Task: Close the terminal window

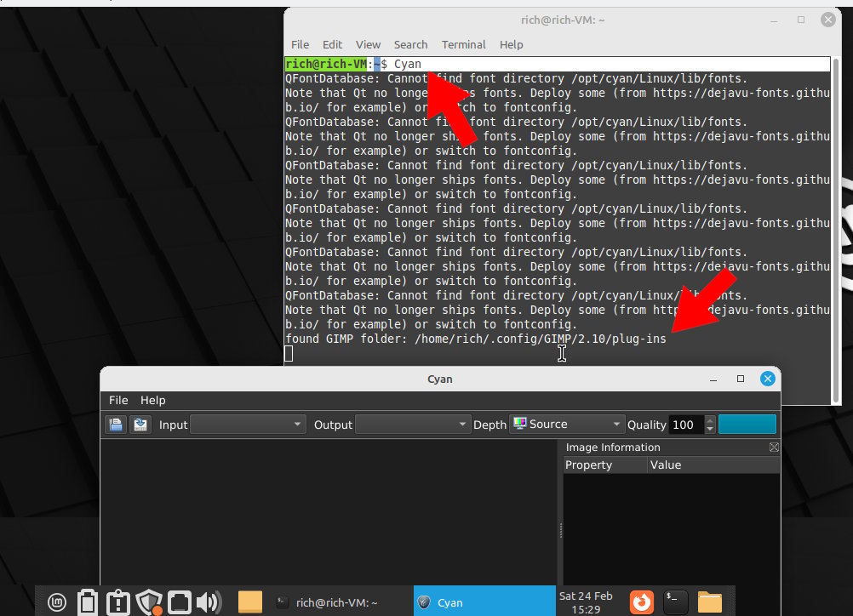Action: pyautogui.click(x=828, y=20)
